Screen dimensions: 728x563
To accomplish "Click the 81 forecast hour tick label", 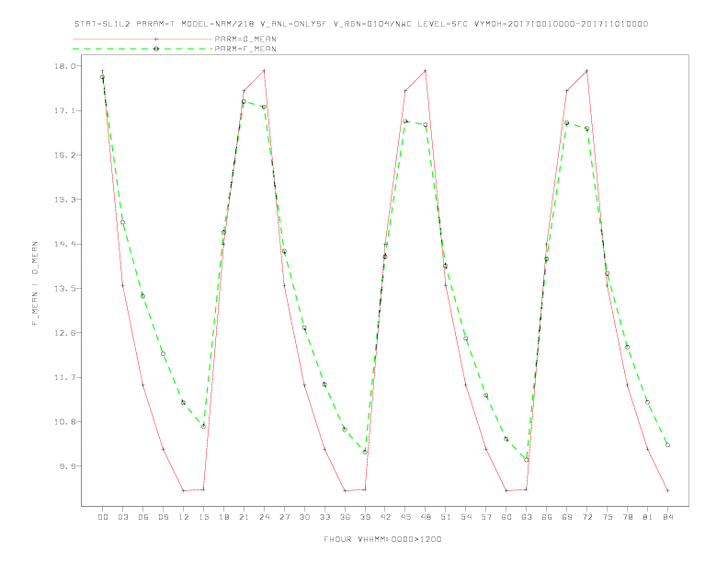I will tap(648, 517).
